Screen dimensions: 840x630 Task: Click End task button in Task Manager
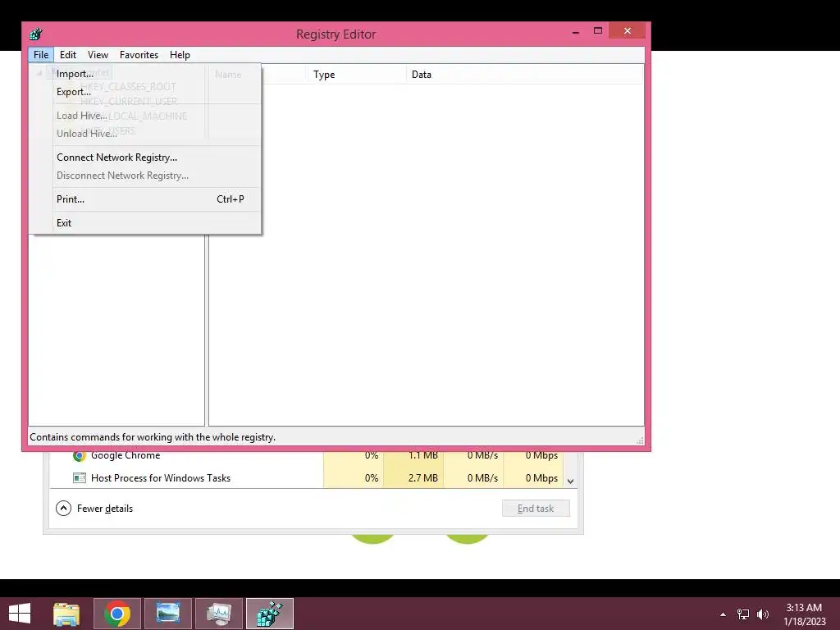pos(536,509)
